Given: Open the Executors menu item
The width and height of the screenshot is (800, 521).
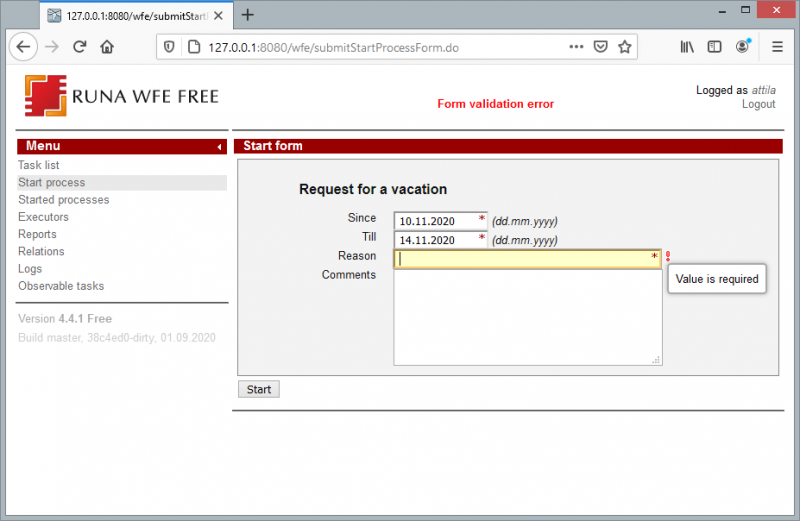Looking at the screenshot, I should coord(43,217).
